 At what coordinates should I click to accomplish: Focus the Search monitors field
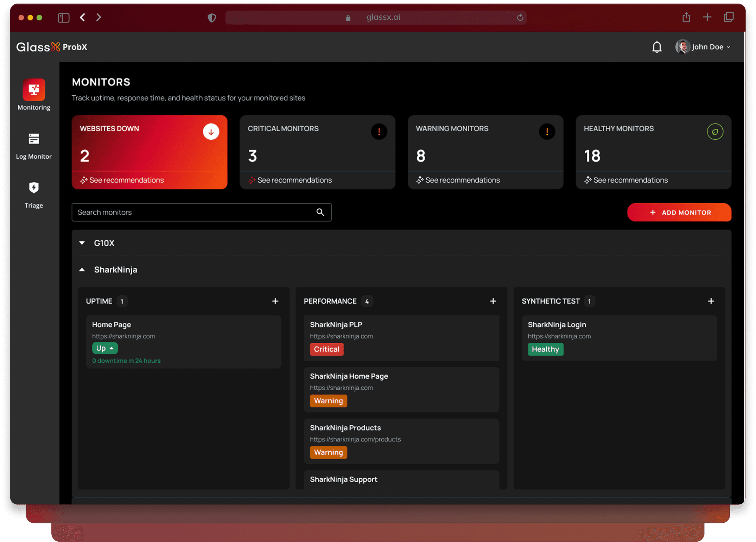click(201, 212)
